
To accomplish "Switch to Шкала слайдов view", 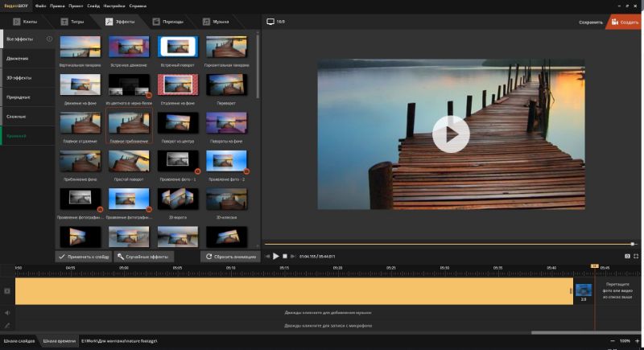I will click(x=19, y=341).
